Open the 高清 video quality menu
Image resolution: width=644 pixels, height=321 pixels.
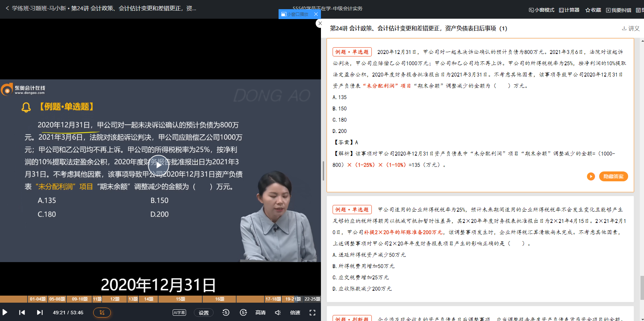261,313
